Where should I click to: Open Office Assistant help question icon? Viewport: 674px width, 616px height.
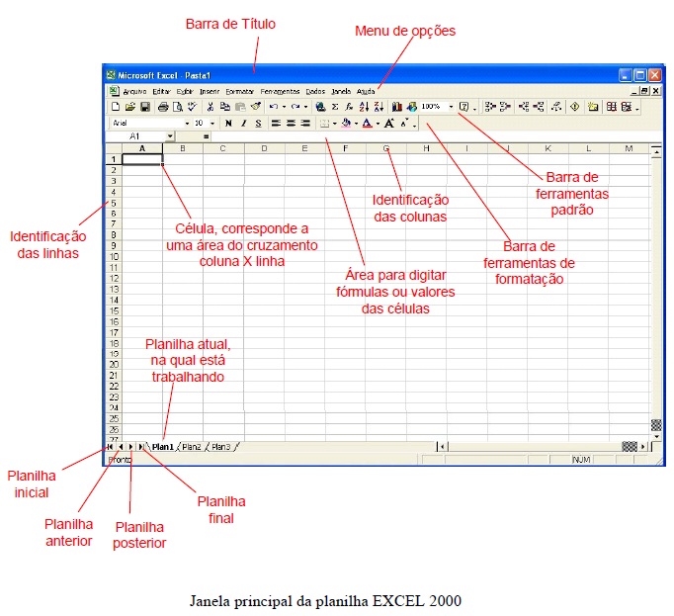click(x=463, y=107)
